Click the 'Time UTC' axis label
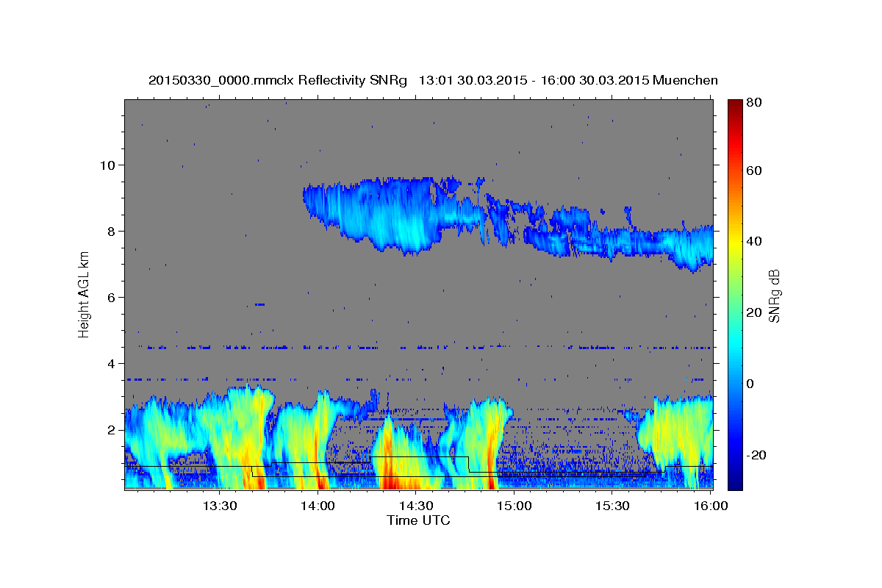The image size is (882, 588). (418, 520)
